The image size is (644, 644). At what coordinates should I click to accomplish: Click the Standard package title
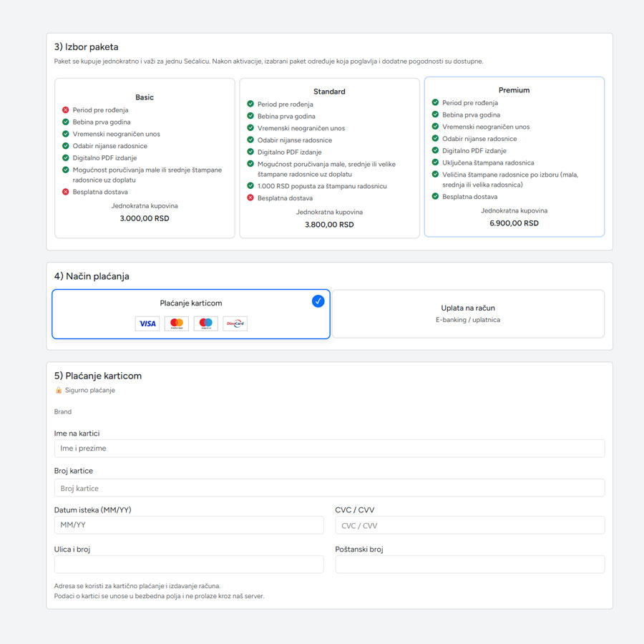[329, 92]
